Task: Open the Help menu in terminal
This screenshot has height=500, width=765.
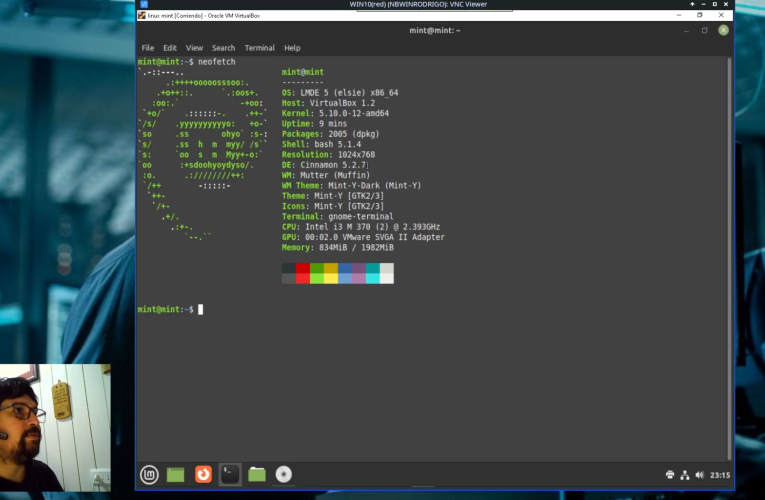Action: pyautogui.click(x=292, y=48)
